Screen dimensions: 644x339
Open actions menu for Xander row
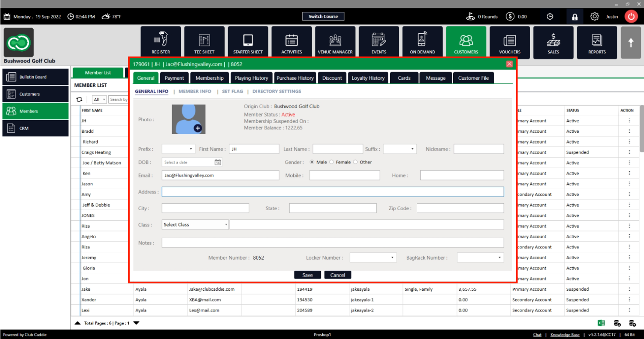pos(629,300)
